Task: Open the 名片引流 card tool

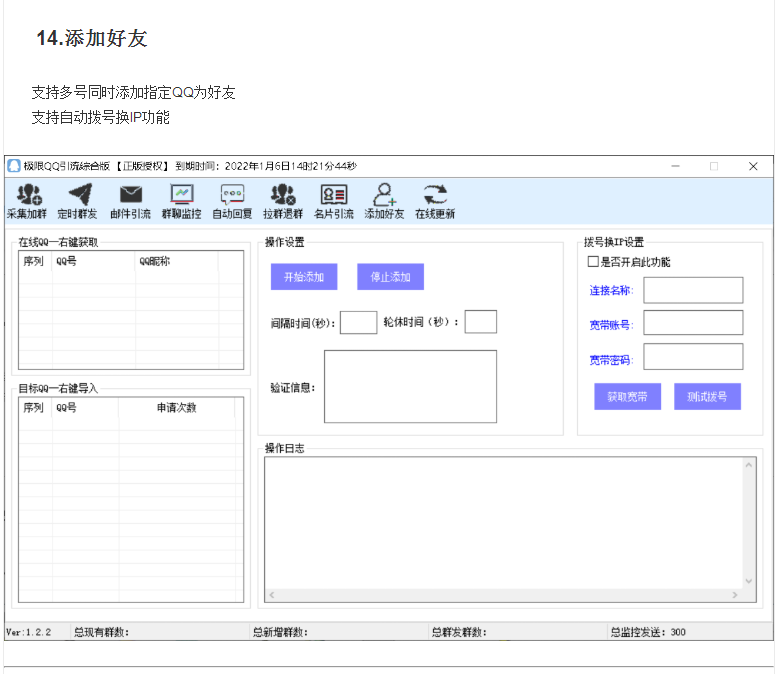Action: coord(334,201)
